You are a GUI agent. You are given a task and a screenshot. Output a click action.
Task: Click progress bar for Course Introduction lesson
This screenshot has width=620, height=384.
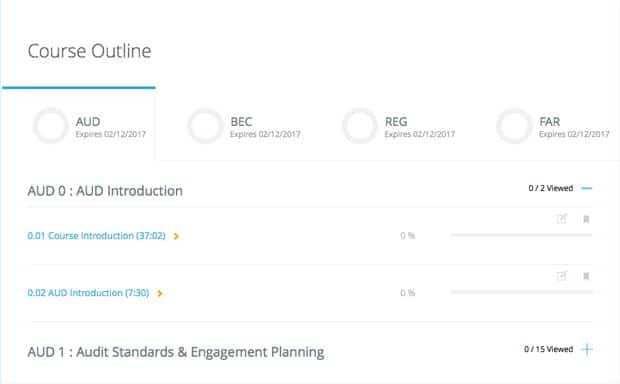[521, 235]
